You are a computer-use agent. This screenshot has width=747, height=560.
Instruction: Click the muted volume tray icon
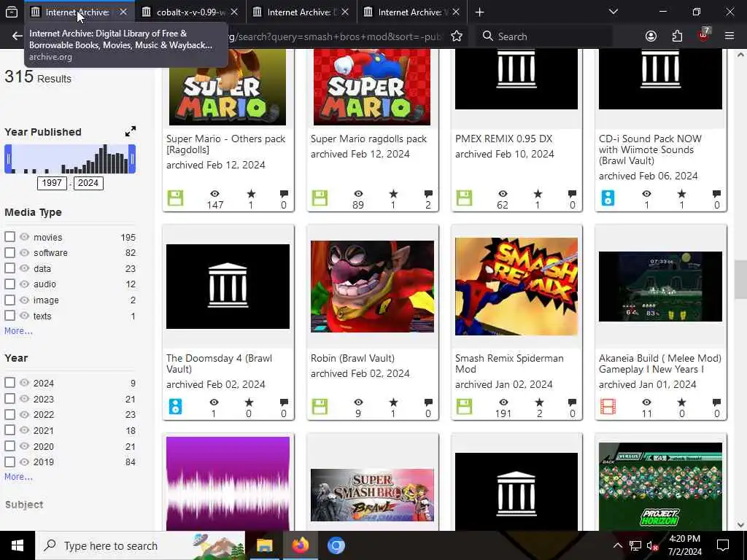[x=652, y=545]
